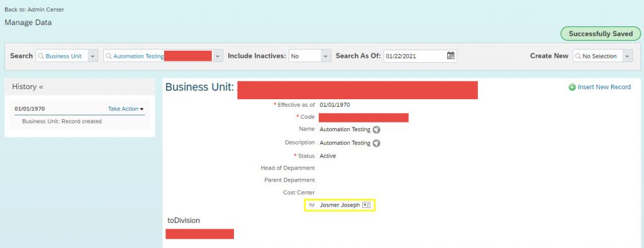
Task: Click the Successfully Saved notification
Action: (x=601, y=34)
